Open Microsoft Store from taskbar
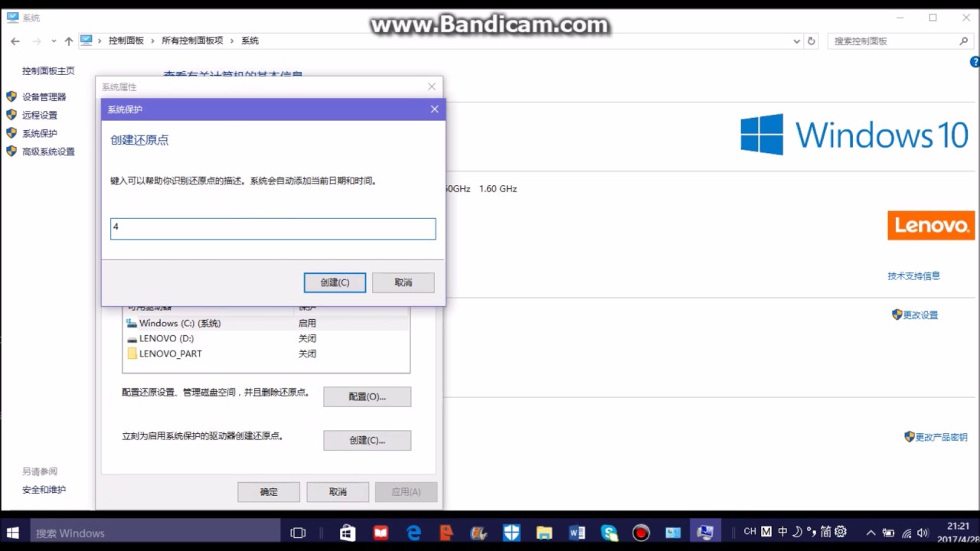The image size is (980, 551). (348, 533)
